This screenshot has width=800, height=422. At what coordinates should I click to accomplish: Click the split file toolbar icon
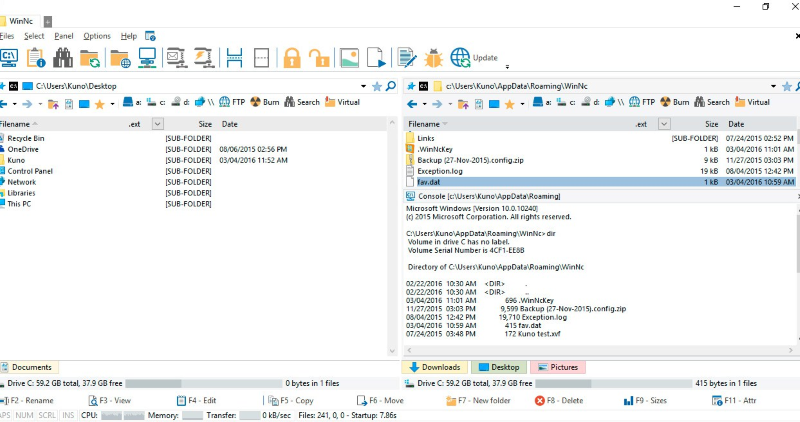tap(235, 58)
